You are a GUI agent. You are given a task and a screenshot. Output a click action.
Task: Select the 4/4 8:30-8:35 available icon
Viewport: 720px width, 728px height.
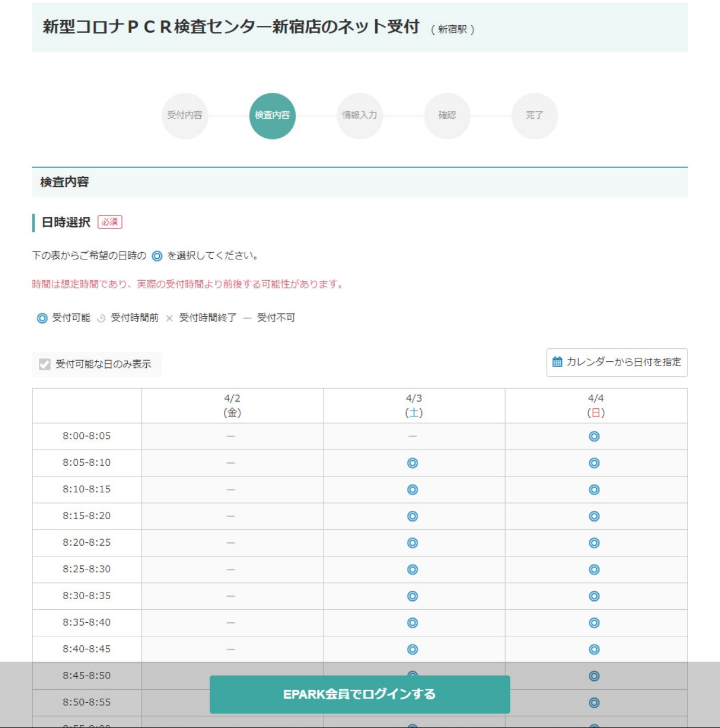pos(594,596)
